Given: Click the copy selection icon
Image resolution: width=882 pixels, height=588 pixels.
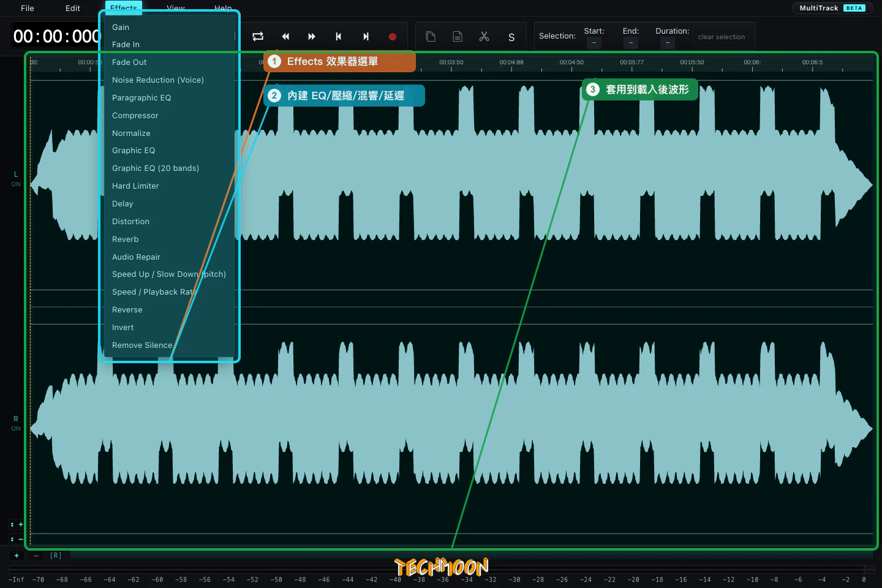Looking at the screenshot, I should point(431,37).
